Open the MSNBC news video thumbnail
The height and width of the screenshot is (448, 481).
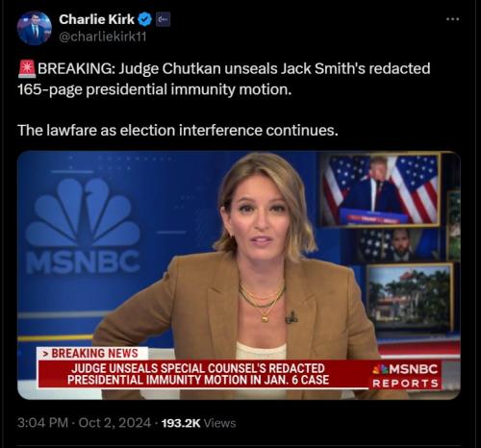click(x=239, y=275)
